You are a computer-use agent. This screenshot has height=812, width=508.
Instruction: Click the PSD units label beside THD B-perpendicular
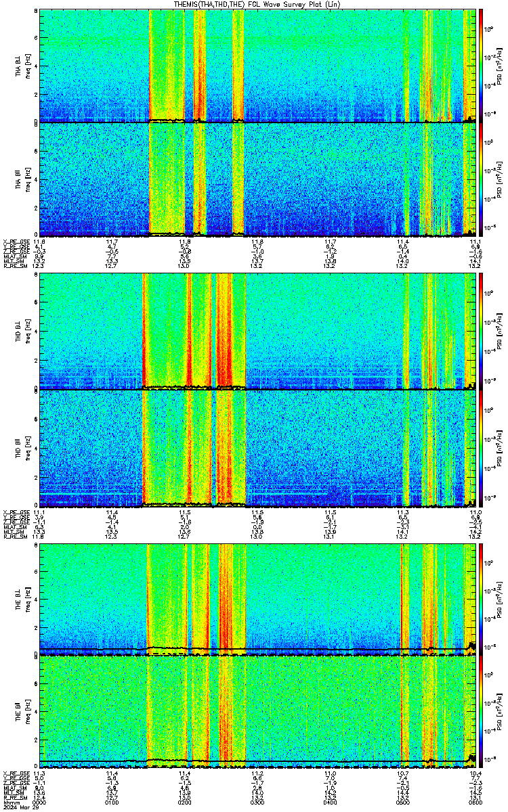(501, 330)
